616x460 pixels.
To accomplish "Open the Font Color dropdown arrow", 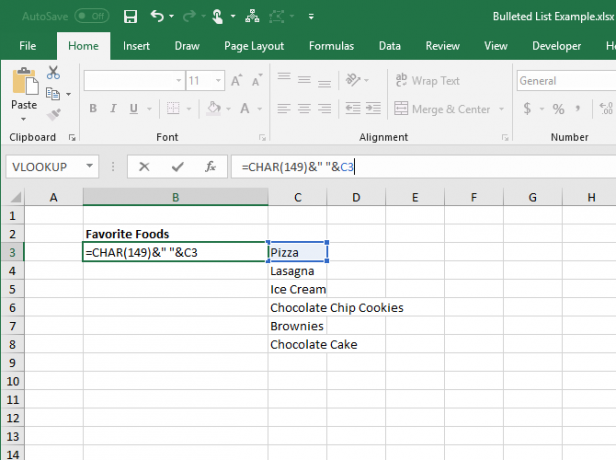I will click(x=260, y=109).
